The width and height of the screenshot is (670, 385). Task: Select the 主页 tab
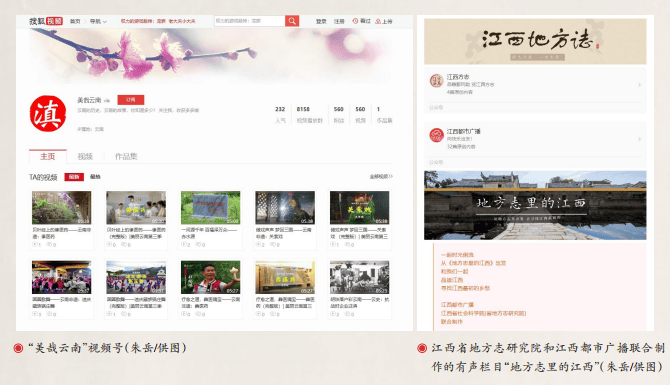tap(48, 156)
